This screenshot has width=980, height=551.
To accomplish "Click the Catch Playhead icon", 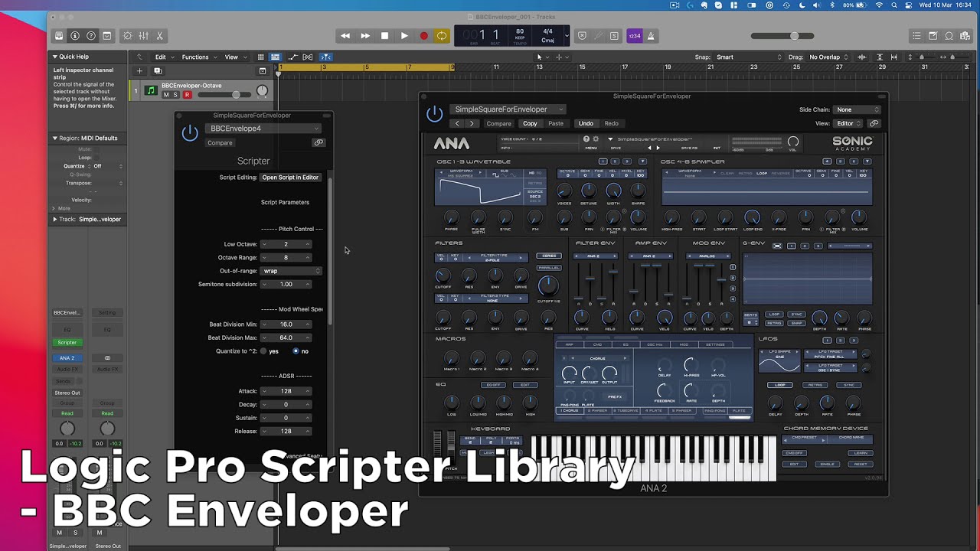I will click(x=325, y=57).
